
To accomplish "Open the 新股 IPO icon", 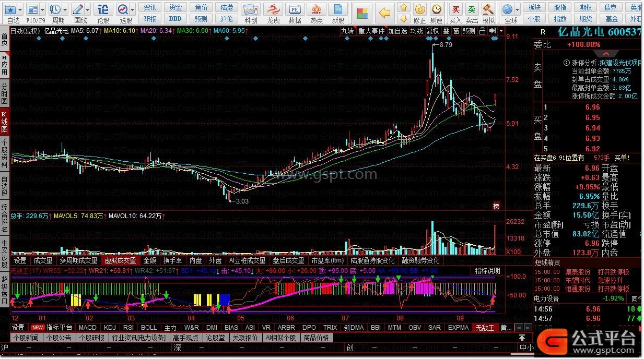I will 338,10.
